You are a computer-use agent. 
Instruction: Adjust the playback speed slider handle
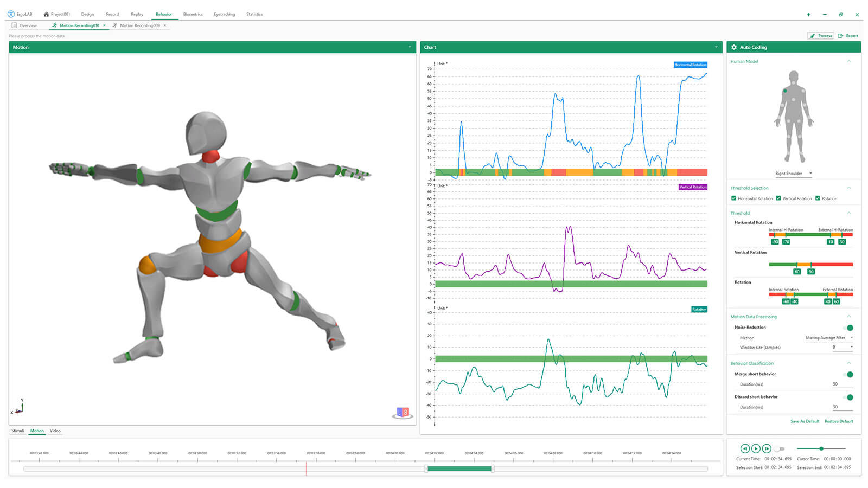(821, 448)
